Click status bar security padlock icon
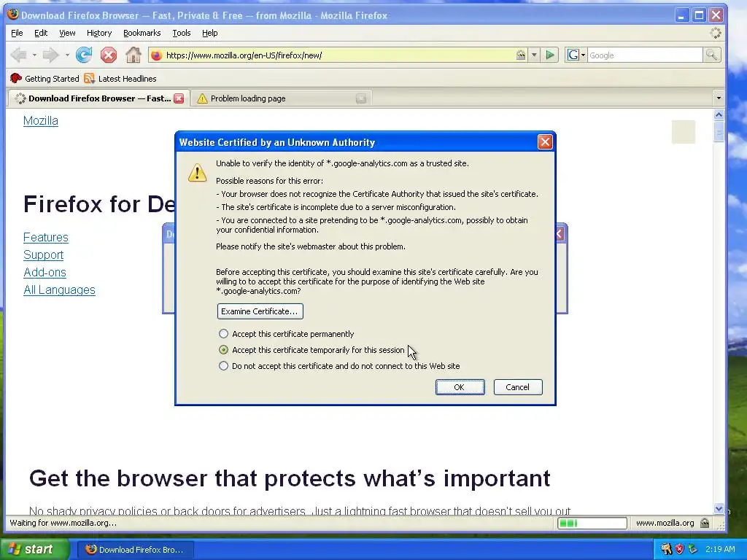The width and height of the screenshot is (747, 560). (x=705, y=524)
